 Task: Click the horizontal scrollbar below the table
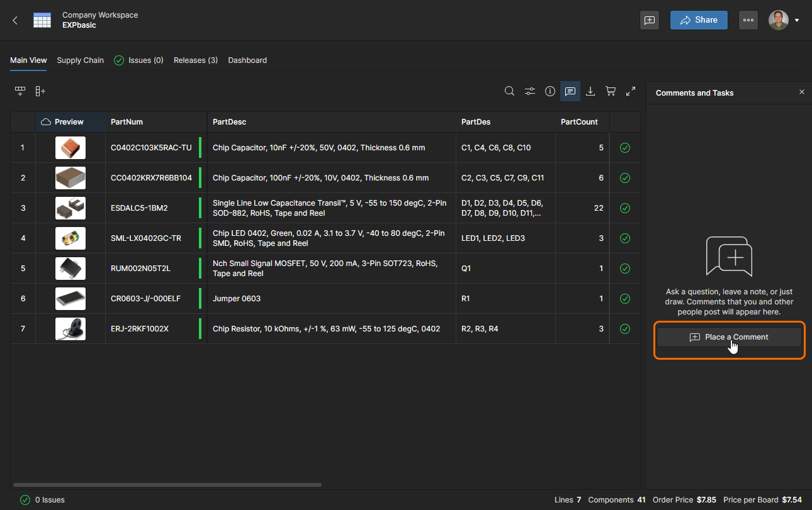tap(167, 485)
